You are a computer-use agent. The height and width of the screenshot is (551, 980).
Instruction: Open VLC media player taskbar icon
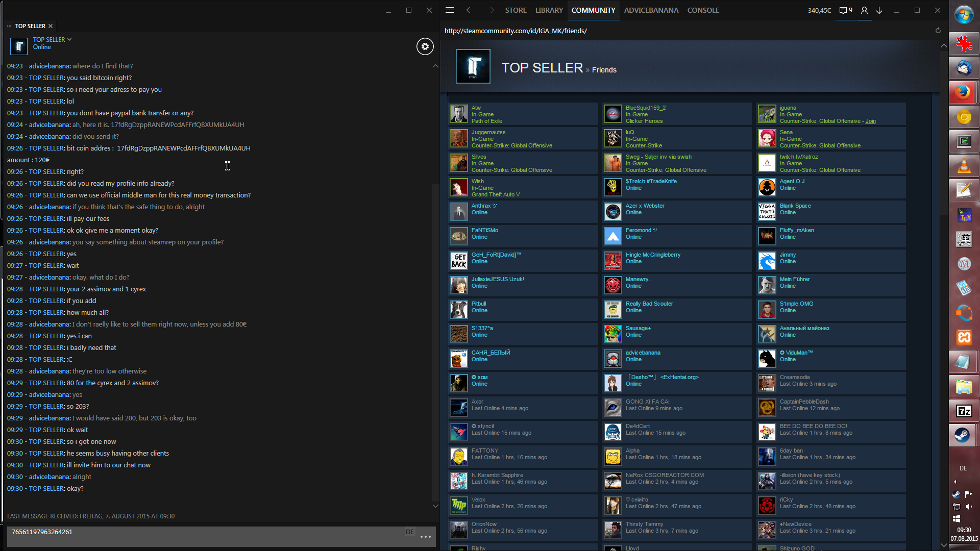click(x=964, y=166)
